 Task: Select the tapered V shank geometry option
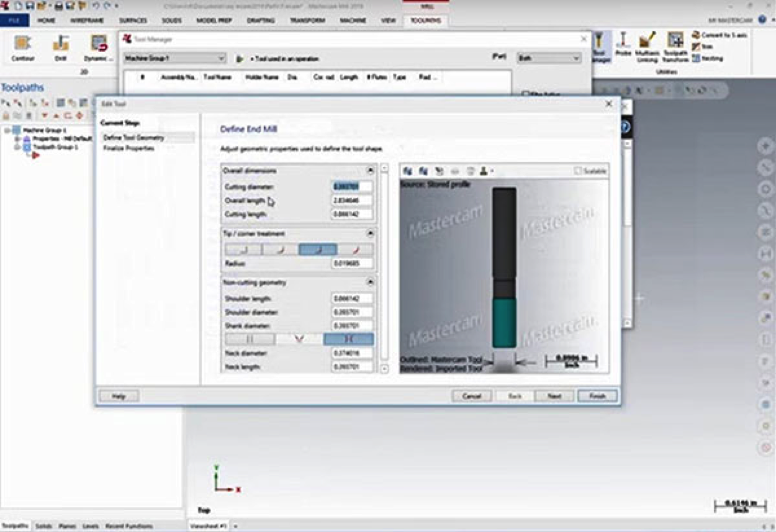click(299, 340)
